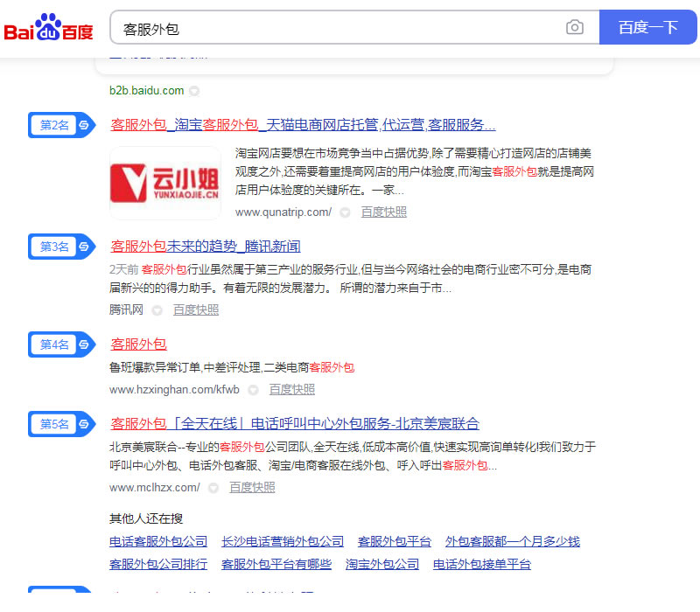The width and height of the screenshot is (700, 612).
Task: Click the 第2名 rank badge
Action: tap(61, 125)
